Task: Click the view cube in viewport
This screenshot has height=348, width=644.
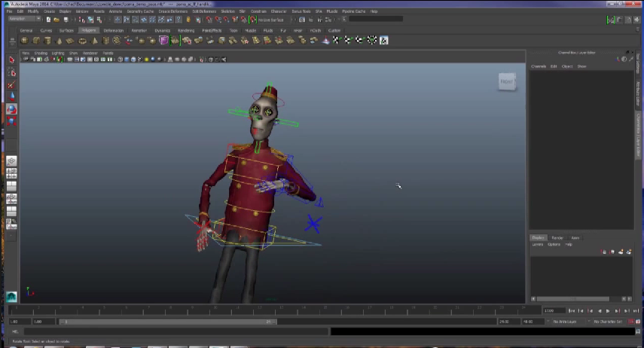Action: 507,81
